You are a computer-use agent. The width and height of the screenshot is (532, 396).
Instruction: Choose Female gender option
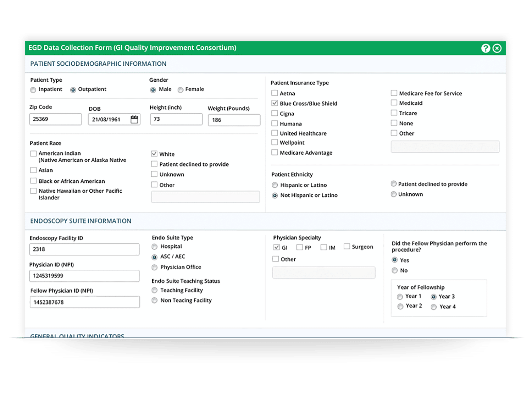point(181,90)
